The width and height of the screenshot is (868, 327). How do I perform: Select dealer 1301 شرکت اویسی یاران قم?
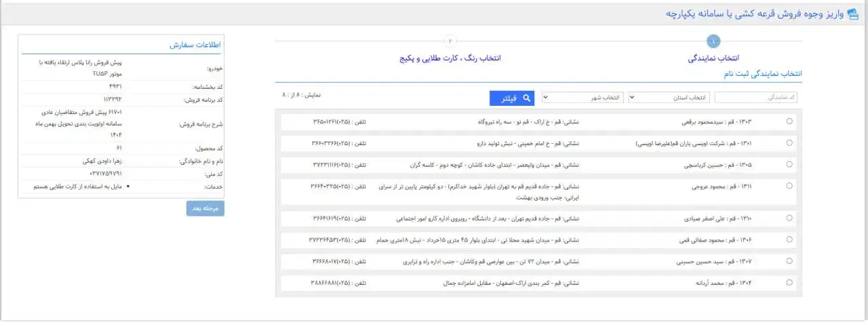(789, 143)
